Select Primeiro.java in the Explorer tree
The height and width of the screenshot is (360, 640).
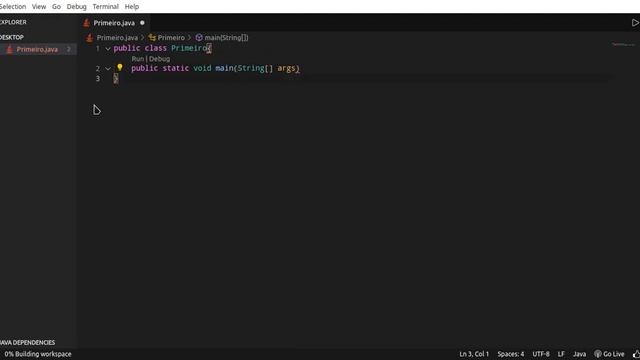37,49
